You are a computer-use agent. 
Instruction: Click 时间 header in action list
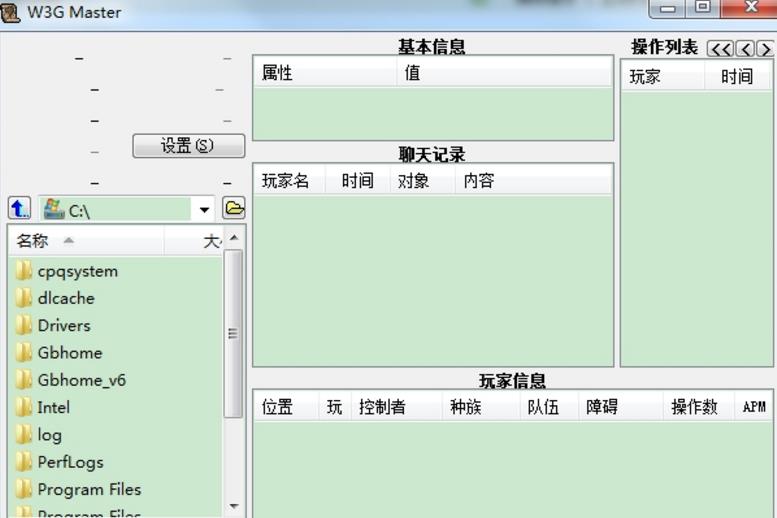click(x=737, y=76)
